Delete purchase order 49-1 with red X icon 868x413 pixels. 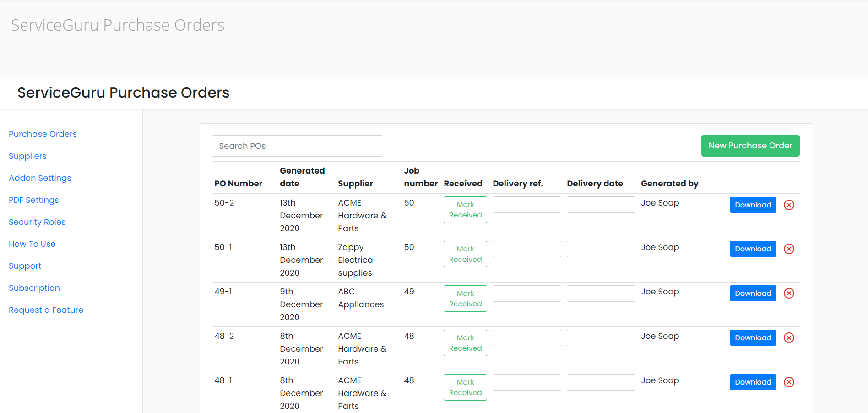tap(789, 293)
